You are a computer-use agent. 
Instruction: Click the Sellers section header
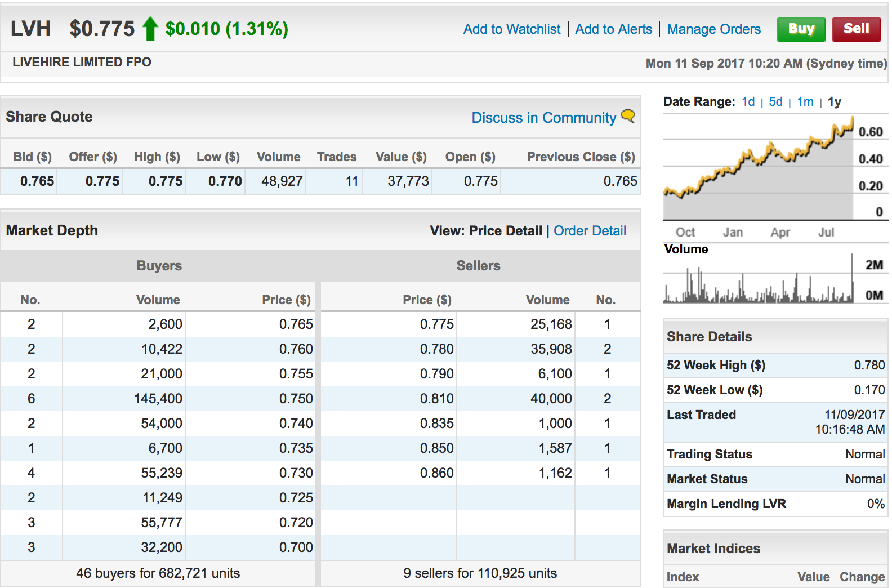click(x=478, y=266)
